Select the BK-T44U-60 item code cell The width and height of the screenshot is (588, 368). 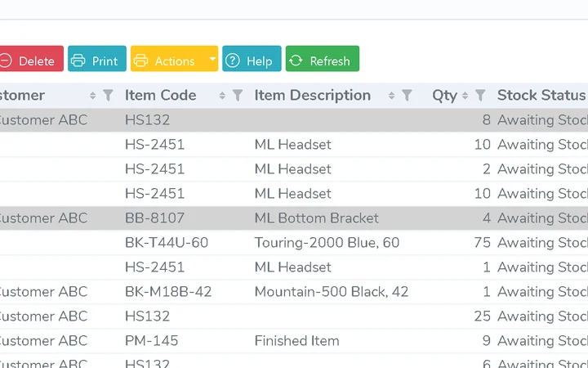pos(167,243)
